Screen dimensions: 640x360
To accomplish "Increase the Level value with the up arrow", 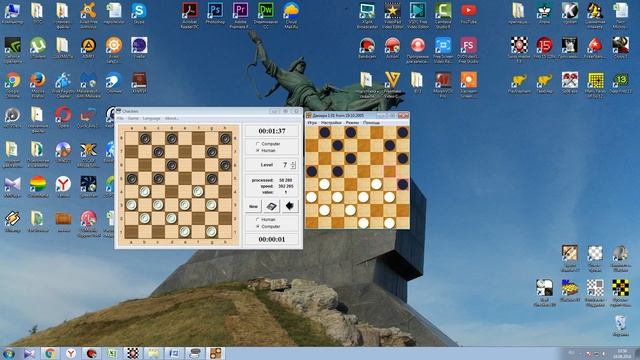I will (293, 162).
